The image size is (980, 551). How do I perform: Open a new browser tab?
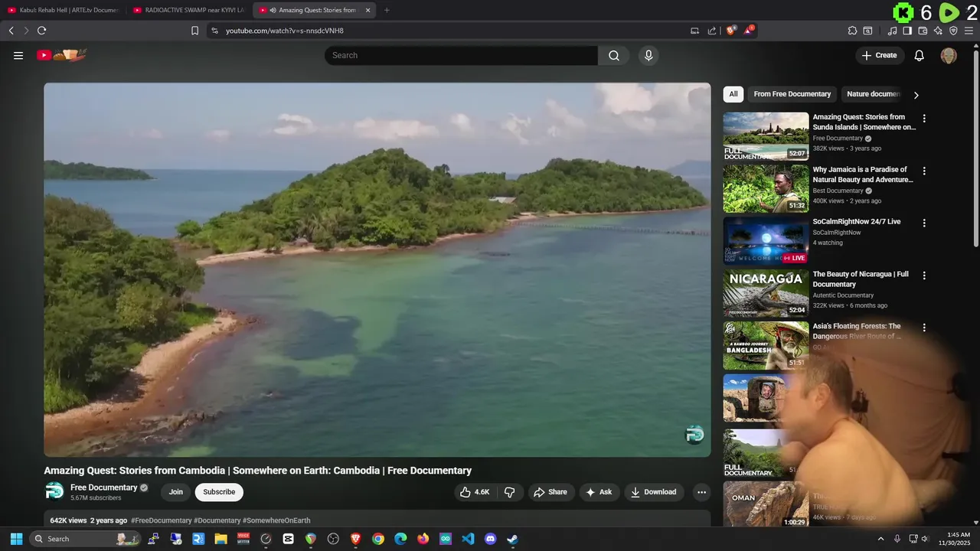(387, 10)
